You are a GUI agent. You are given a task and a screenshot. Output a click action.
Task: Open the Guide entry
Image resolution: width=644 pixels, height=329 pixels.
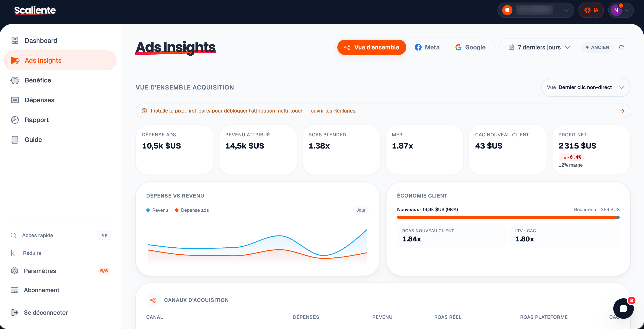[60, 140]
